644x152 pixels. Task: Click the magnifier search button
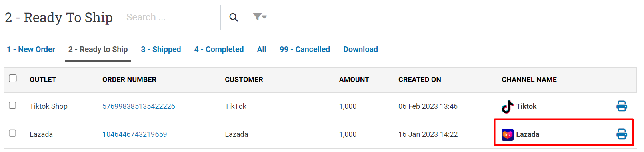tap(234, 17)
